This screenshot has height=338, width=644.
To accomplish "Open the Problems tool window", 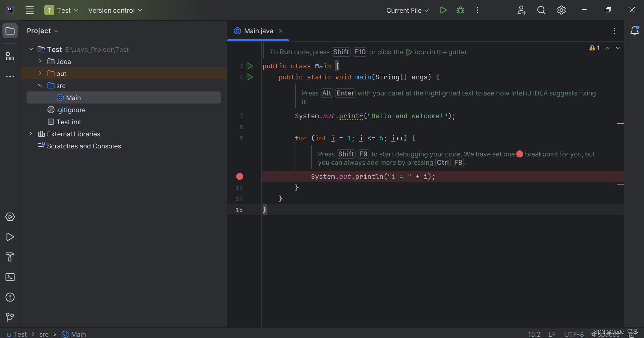I will pos(10,297).
